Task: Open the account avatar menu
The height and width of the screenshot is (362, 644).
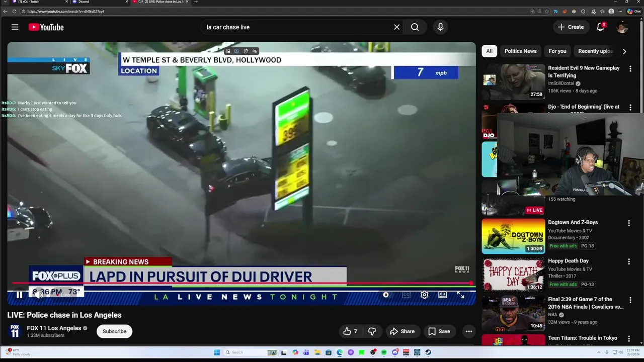Action: (x=622, y=27)
